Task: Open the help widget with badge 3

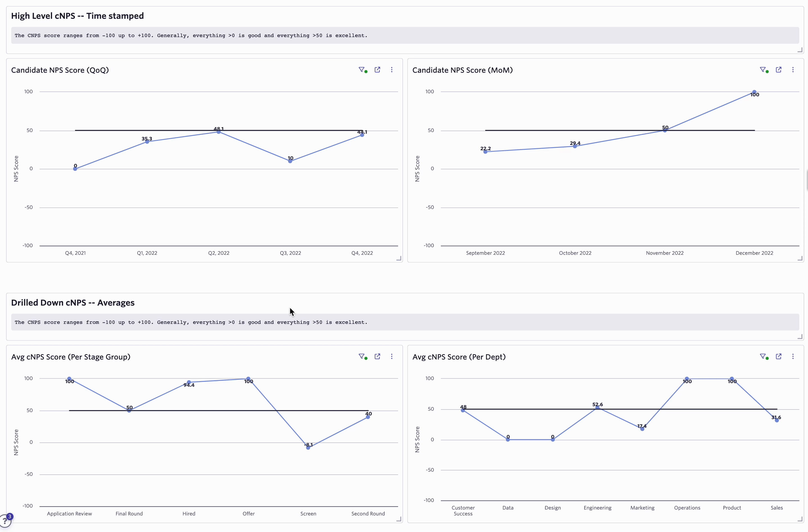Action: [5, 520]
